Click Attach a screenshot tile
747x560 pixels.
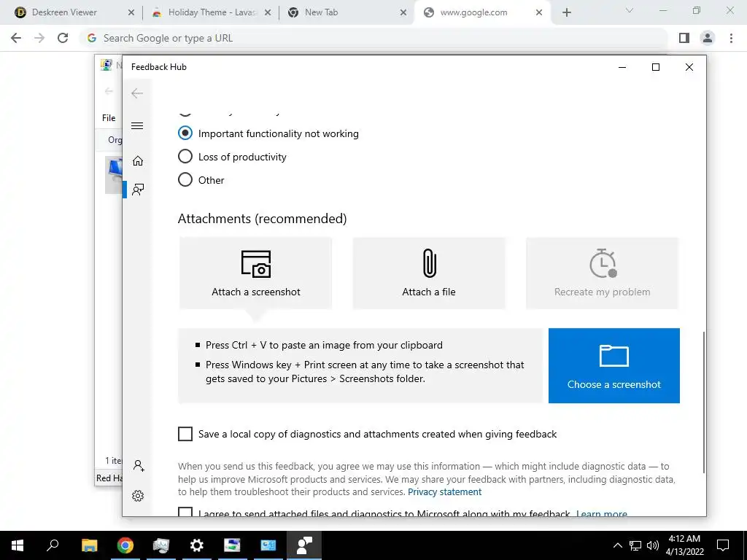[x=255, y=273]
